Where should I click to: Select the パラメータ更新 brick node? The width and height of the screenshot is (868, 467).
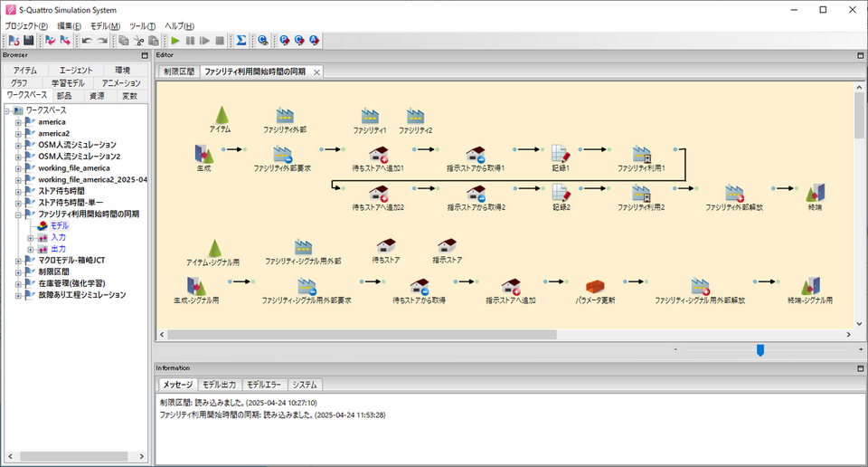coord(595,286)
